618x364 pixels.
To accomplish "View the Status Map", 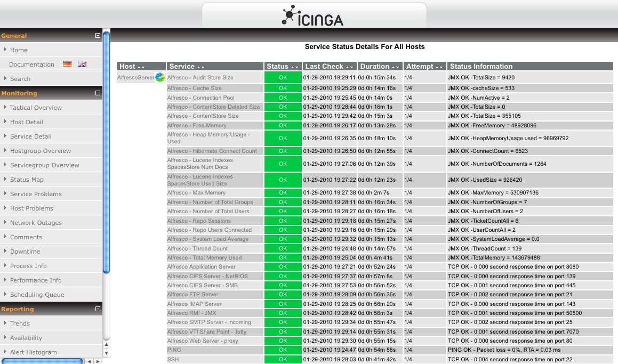I will click(x=27, y=180).
